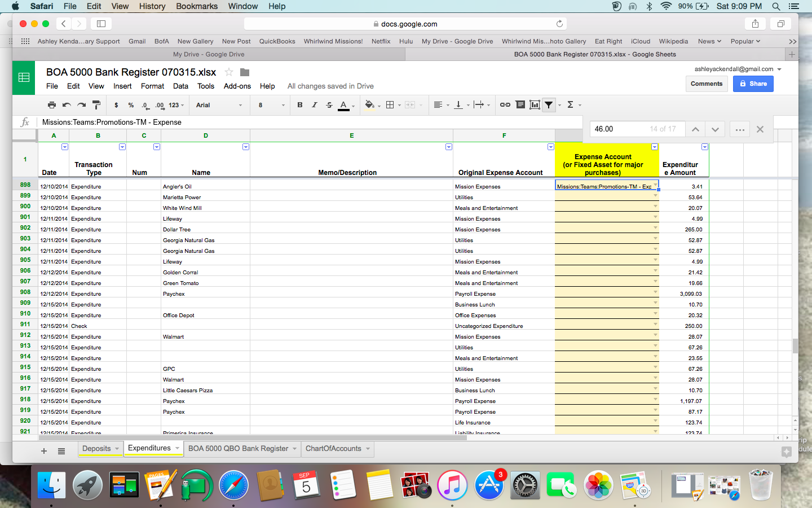
Task: Click the Strikethrough formatting icon
Action: 329,105
